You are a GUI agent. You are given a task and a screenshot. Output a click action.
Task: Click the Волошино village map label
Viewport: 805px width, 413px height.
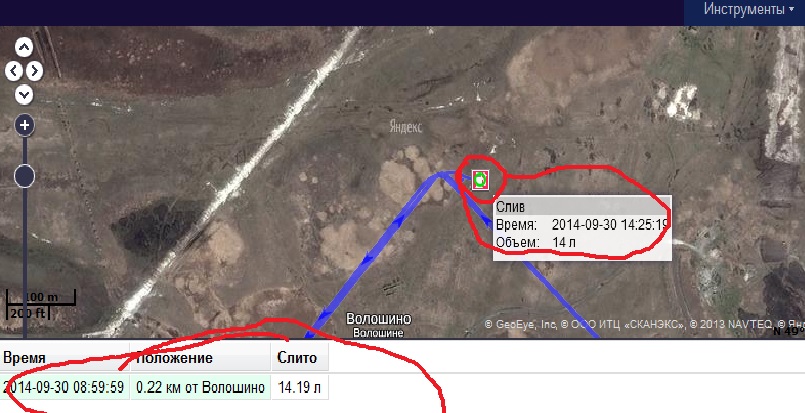point(379,319)
